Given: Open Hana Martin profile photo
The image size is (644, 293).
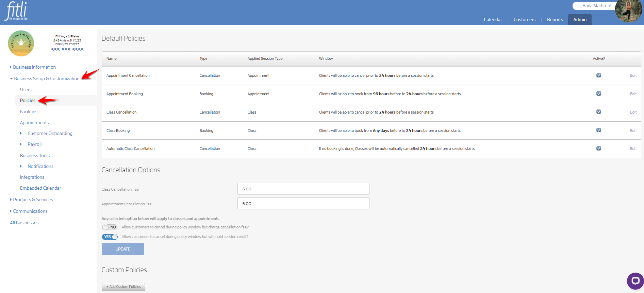Looking at the screenshot, I should click(x=629, y=11).
